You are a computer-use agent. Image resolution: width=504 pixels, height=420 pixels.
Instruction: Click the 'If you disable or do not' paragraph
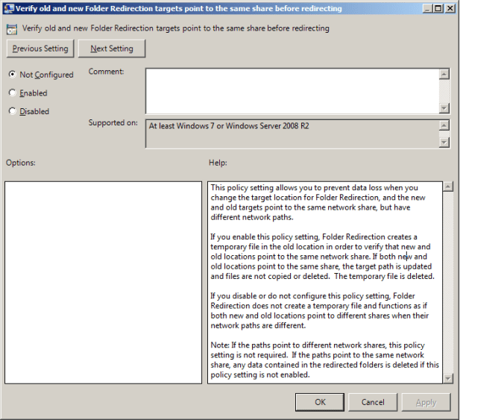point(320,310)
